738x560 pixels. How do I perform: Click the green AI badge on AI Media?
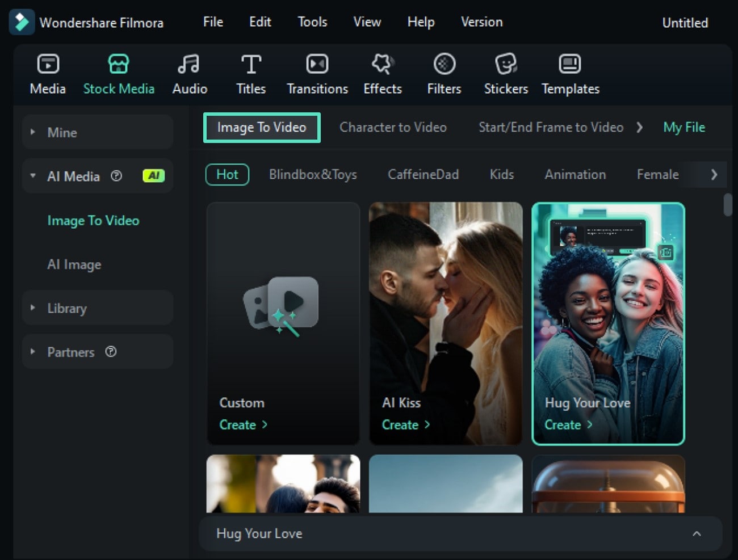click(153, 176)
